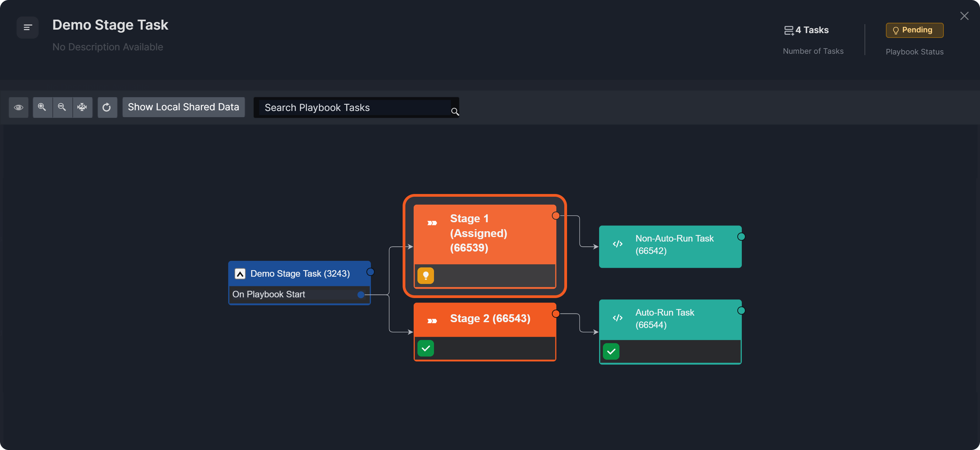Toggle the eye visibility button
980x450 pixels.
click(x=19, y=107)
